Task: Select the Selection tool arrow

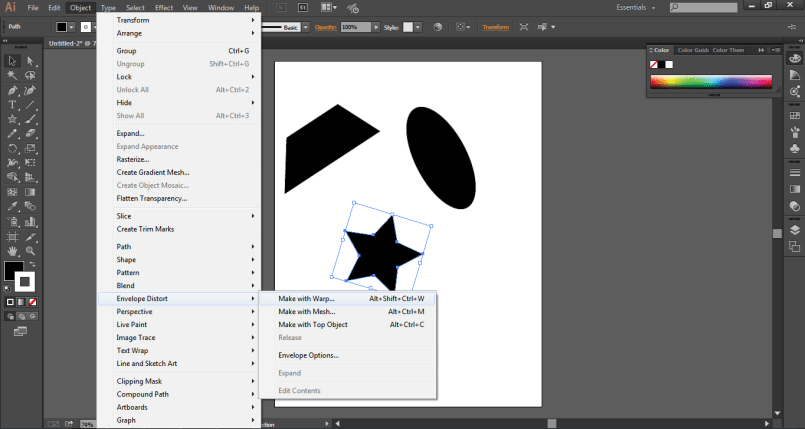Action: tap(12, 61)
